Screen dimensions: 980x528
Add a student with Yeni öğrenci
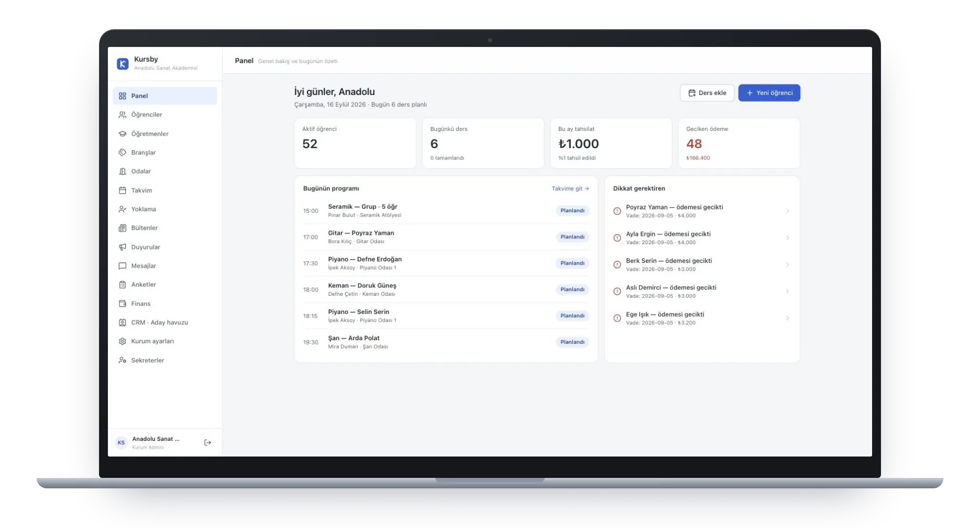769,93
